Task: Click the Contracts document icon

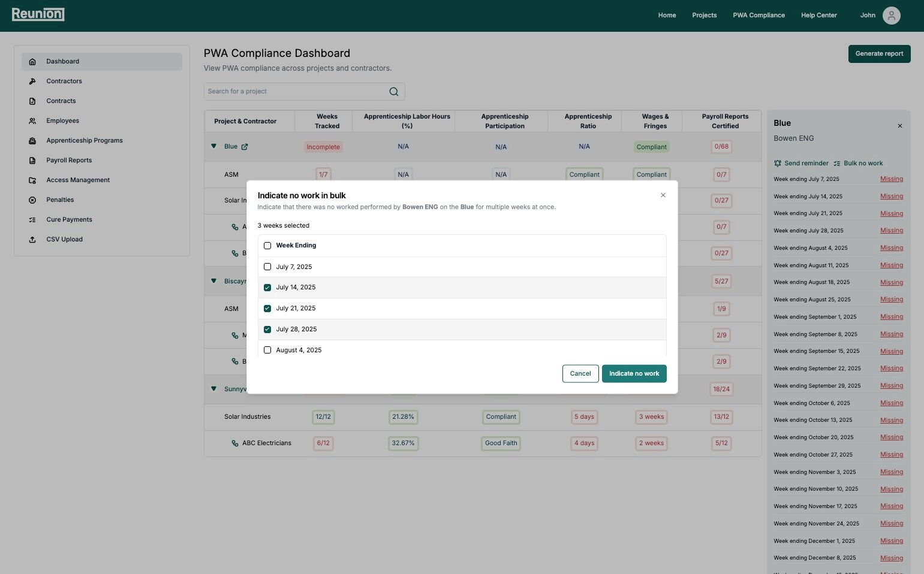Action: click(32, 101)
